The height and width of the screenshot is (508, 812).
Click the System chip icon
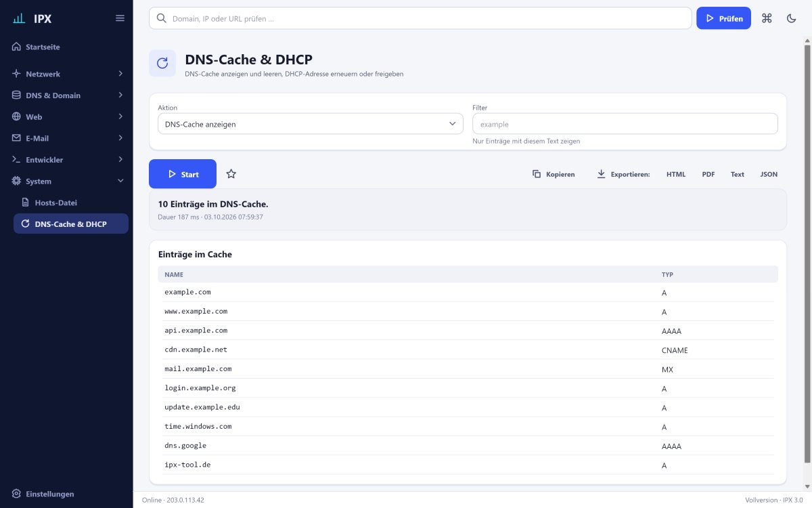16,182
